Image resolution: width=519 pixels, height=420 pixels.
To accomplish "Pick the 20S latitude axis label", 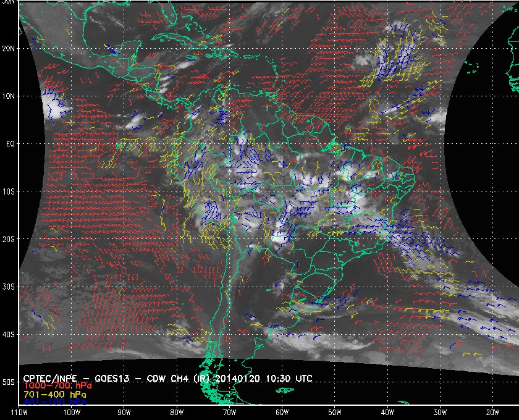I will point(9,239).
